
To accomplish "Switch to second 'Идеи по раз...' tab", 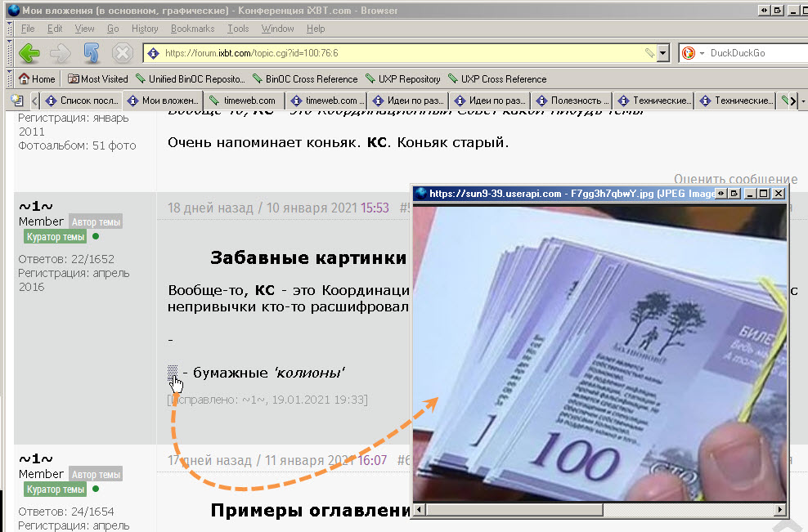I will (490, 101).
